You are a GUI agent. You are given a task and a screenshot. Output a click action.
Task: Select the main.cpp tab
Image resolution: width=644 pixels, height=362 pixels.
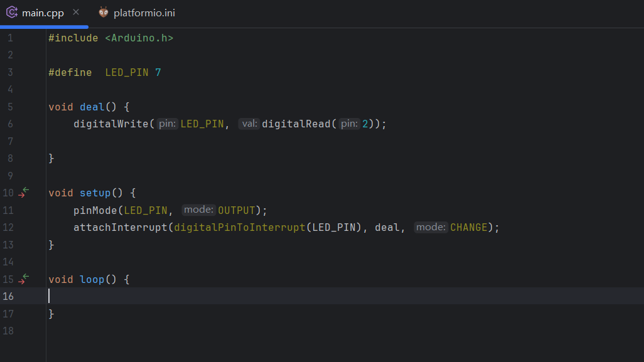tap(44, 11)
